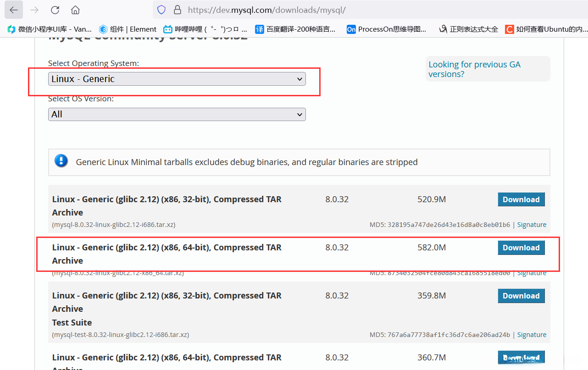Open Signature link for the mysql-test i686 archive
588x370 pixels.
pyautogui.click(x=532, y=335)
